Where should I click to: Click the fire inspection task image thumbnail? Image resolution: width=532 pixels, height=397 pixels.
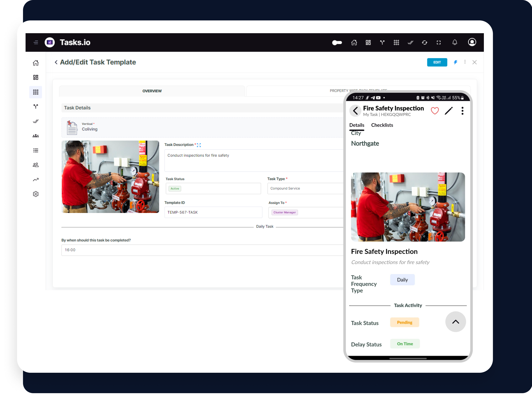pos(110,177)
